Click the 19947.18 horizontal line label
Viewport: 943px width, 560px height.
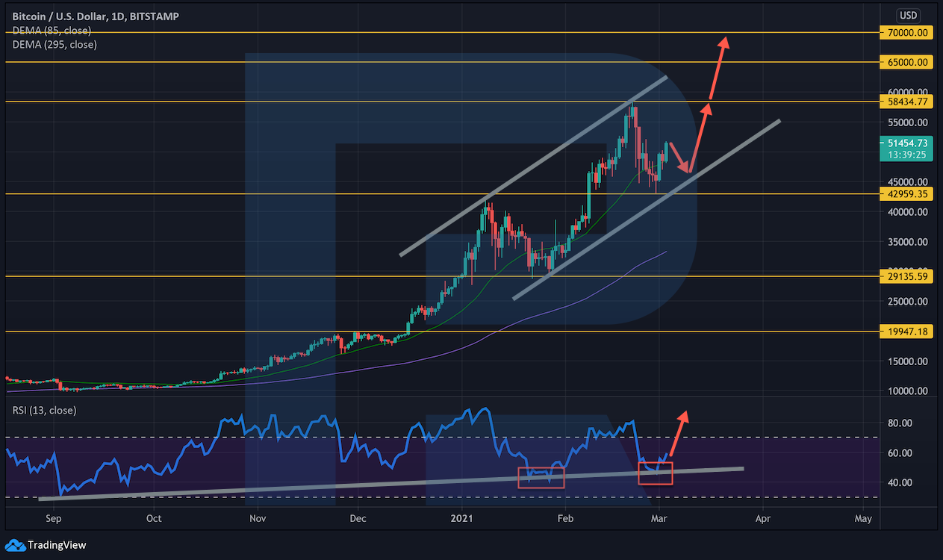(x=907, y=331)
